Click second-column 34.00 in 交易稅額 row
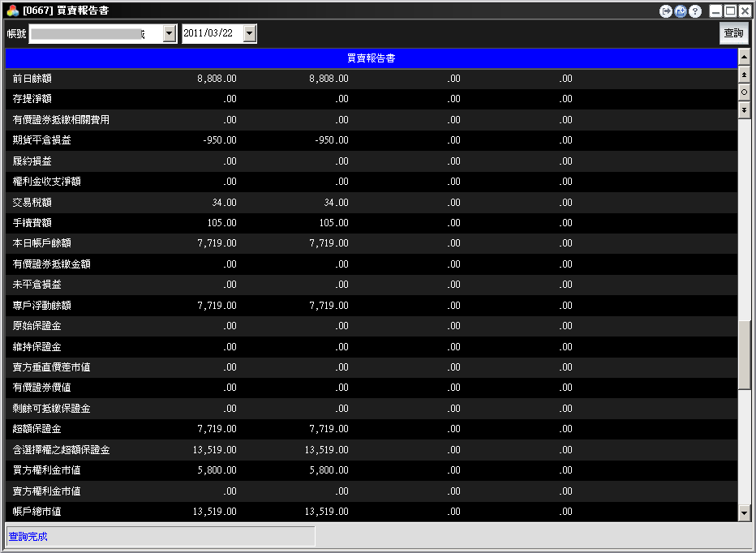The height and width of the screenshot is (553, 756). (x=337, y=203)
